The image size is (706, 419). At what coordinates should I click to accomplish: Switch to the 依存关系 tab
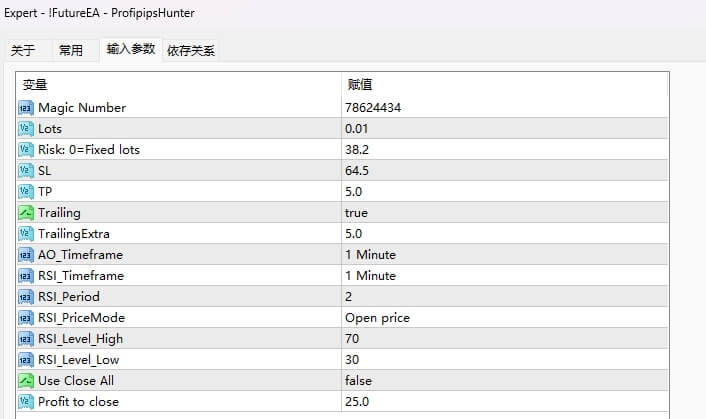click(x=191, y=50)
